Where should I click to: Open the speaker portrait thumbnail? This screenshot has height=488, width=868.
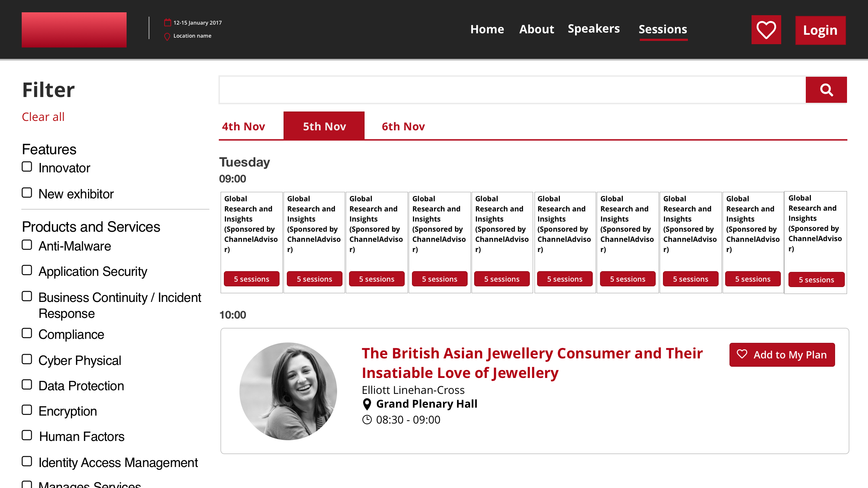(288, 391)
